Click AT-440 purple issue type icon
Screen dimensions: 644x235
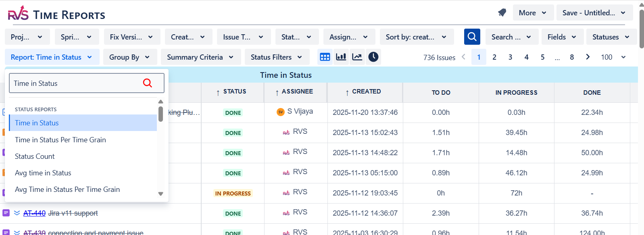coord(6,213)
